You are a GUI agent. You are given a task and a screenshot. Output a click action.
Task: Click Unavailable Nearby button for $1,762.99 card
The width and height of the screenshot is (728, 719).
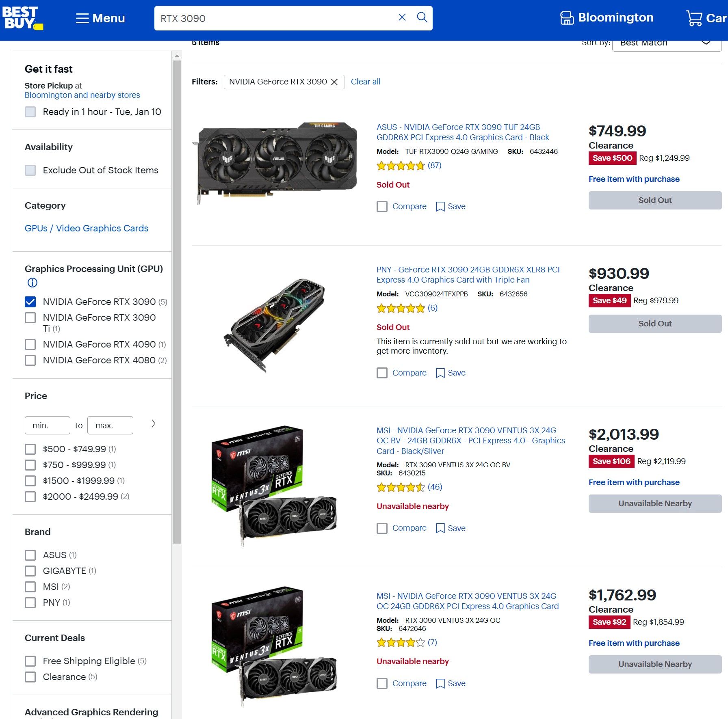[x=655, y=664]
